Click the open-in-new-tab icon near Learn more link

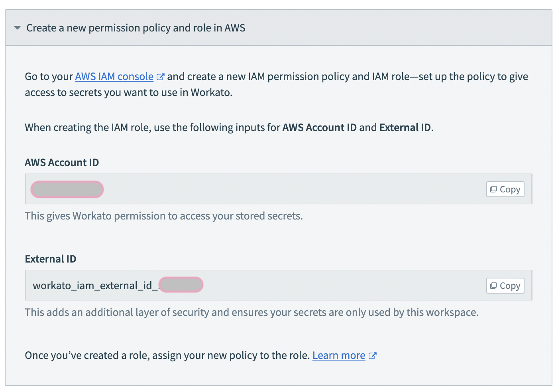coord(373,355)
